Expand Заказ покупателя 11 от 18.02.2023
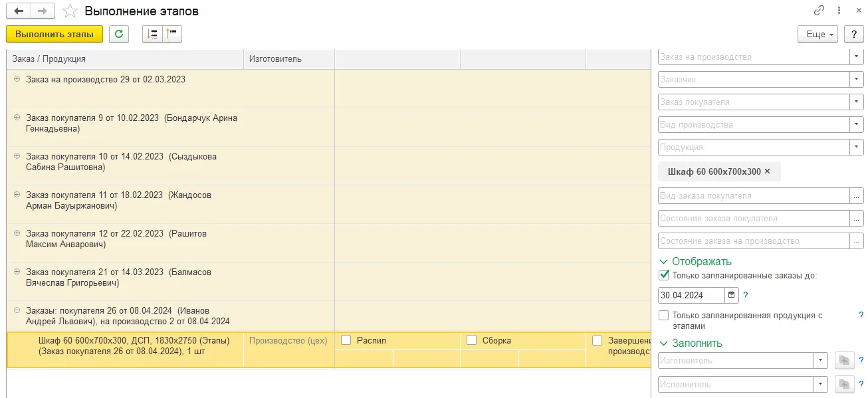Screen dimensions: 868x398 17,195
